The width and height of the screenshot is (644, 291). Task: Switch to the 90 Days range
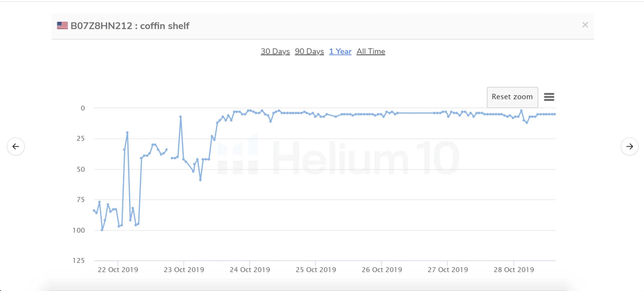point(309,51)
